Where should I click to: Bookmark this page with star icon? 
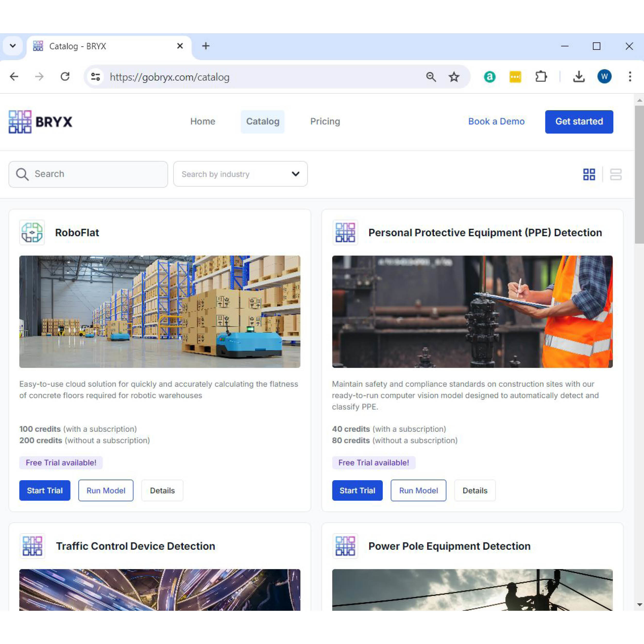click(454, 77)
